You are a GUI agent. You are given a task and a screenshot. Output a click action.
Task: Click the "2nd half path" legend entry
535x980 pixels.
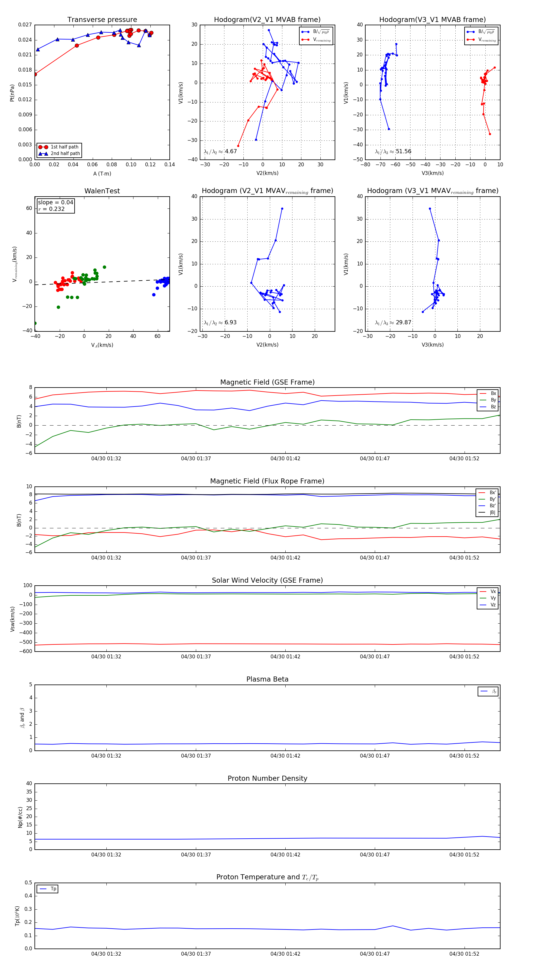coord(59,154)
